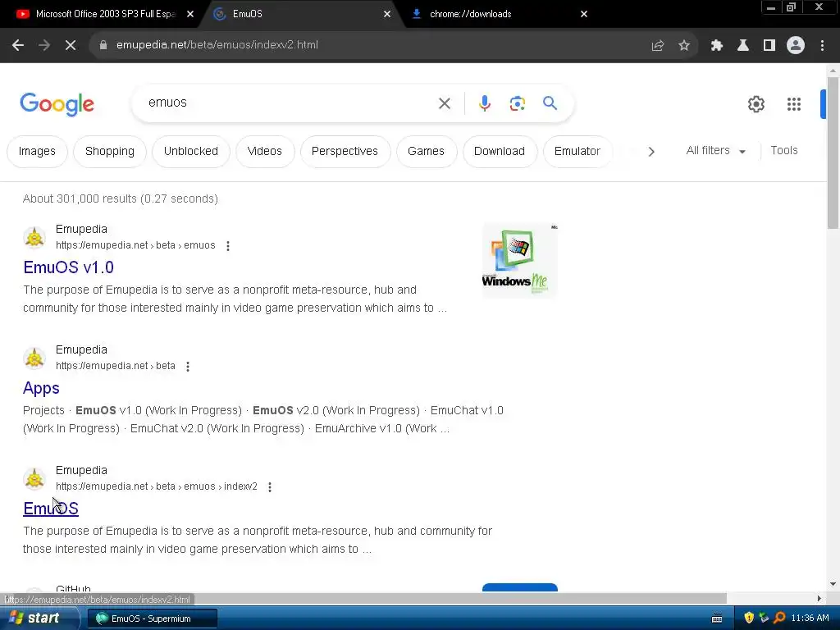
Task: Click the orange search tray icon
Action: click(779, 619)
